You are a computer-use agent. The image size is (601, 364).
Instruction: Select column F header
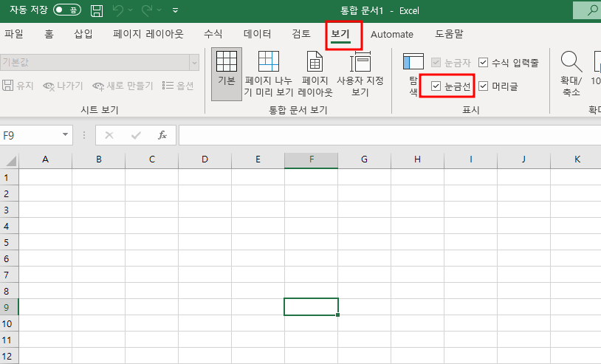coord(312,159)
